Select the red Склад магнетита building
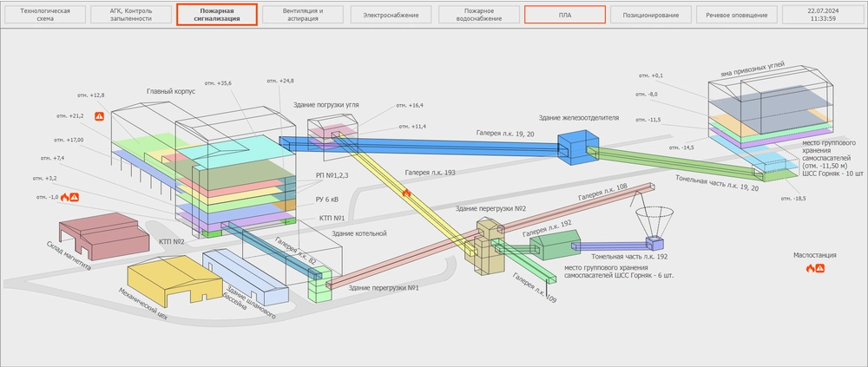Viewport: 868px width, 367px height. [x=95, y=237]
